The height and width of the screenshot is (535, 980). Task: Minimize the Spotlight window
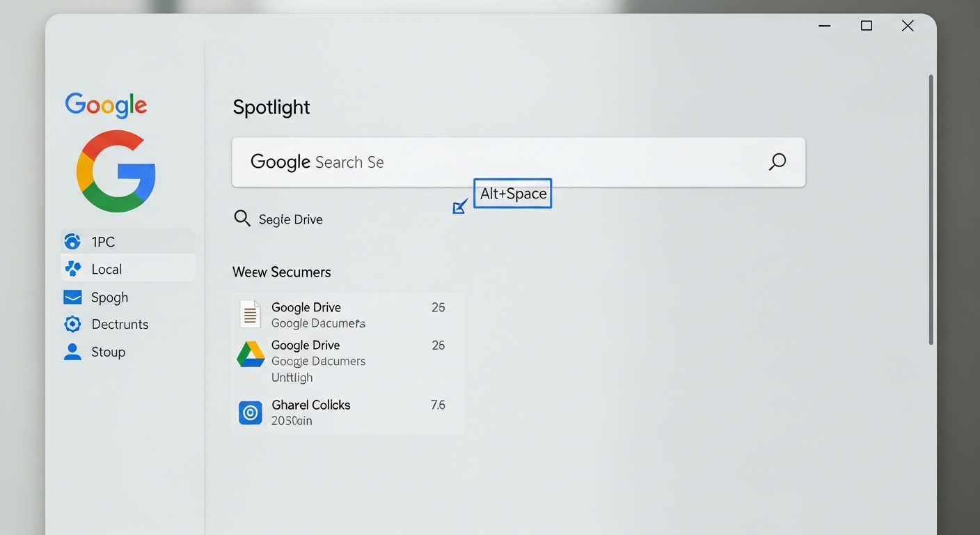825,26
